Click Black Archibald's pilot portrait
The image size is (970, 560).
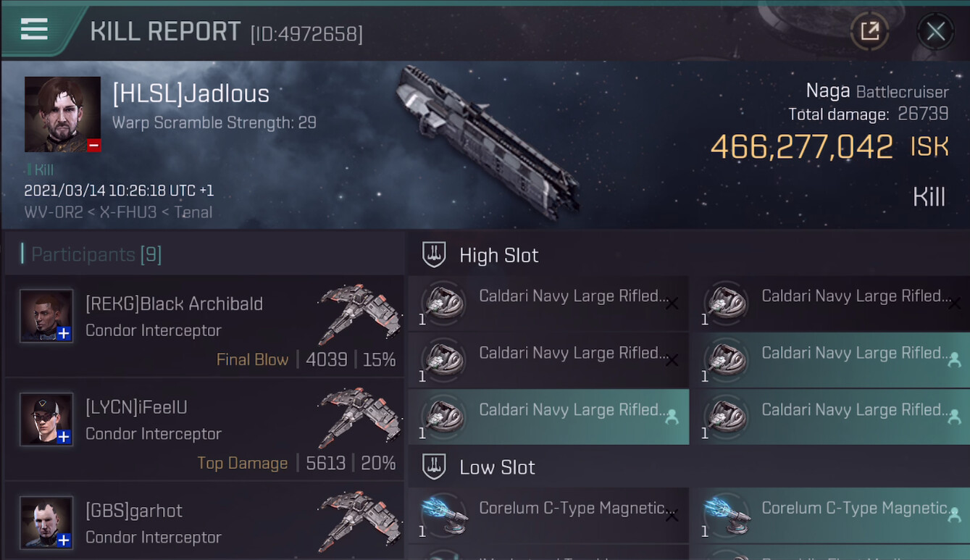pos(46,316)
